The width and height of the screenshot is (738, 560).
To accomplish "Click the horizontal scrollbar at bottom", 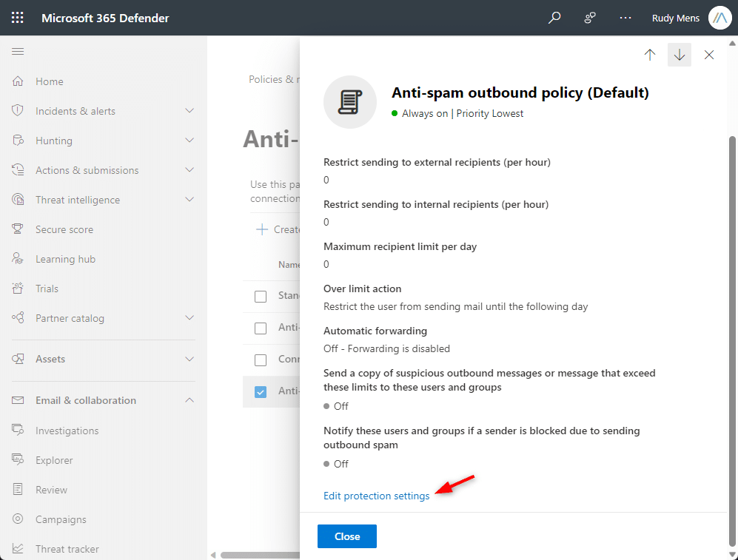I will 260,555.
